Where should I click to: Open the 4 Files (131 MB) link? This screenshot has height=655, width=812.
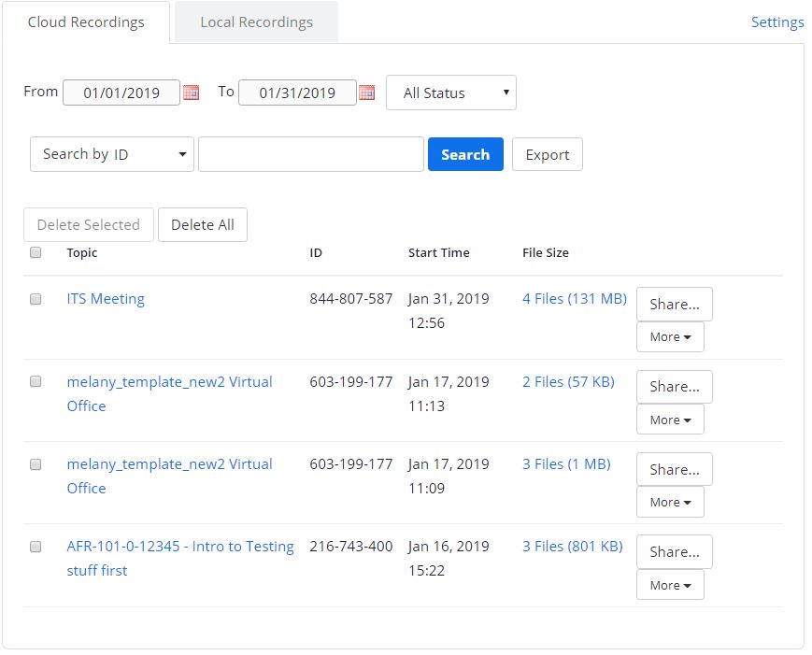pyautogui.click(x=574, y=299)
